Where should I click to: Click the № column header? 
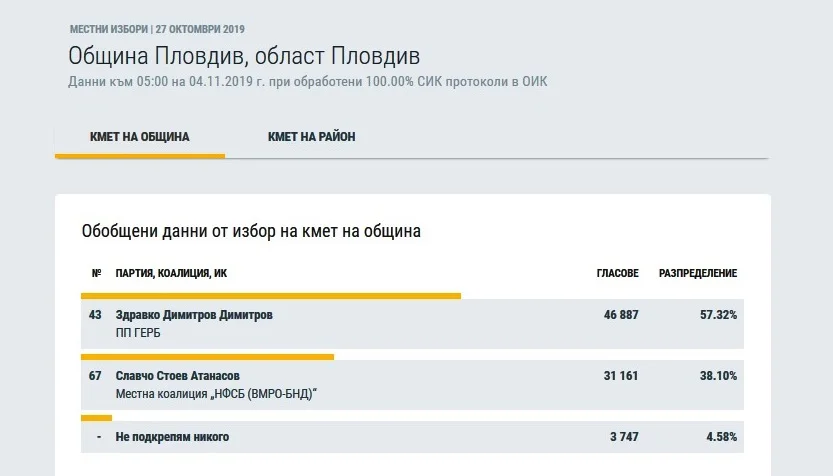point(96,273)
